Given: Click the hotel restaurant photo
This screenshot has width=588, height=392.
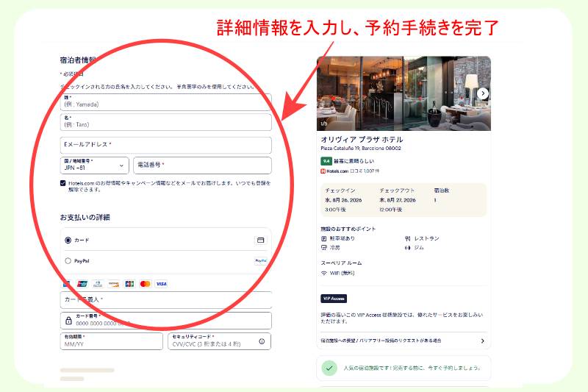Looking at the screenshot, I should click(404, 93).
